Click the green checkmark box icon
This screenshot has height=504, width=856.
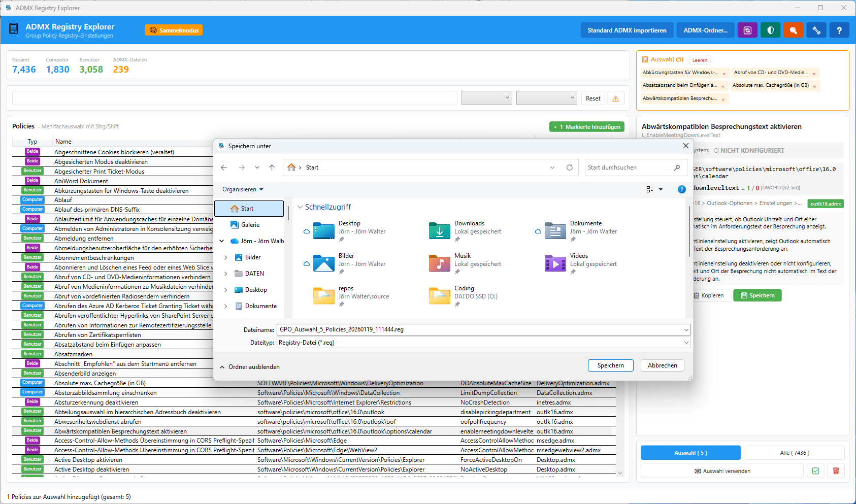coord(815,471)
